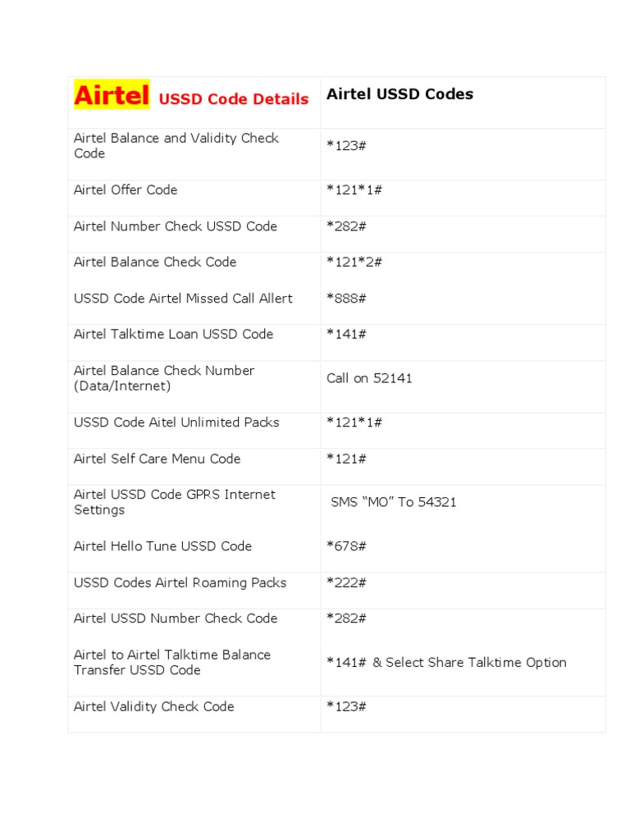Click the Airtel Balance Check Code label

(x=155, y=262)
